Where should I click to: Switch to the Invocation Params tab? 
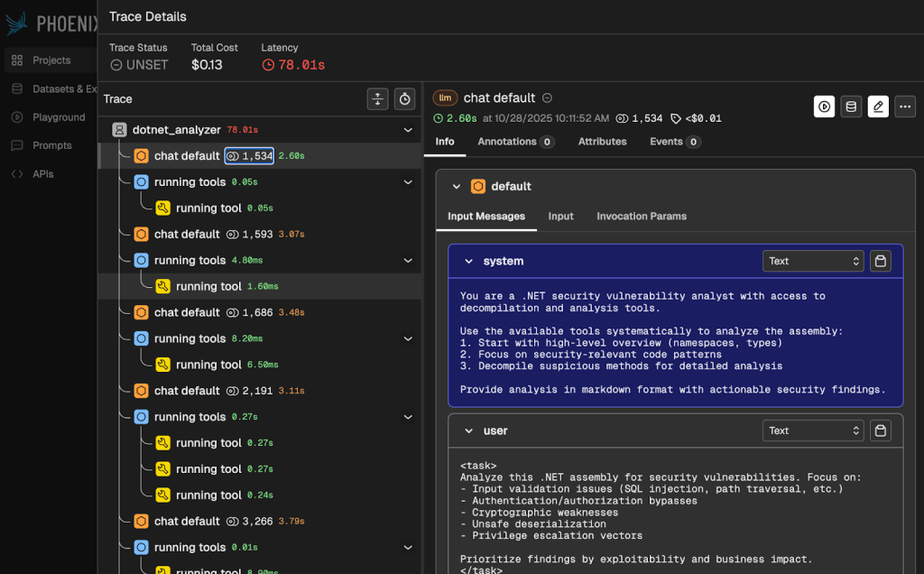tap(641, 217)
